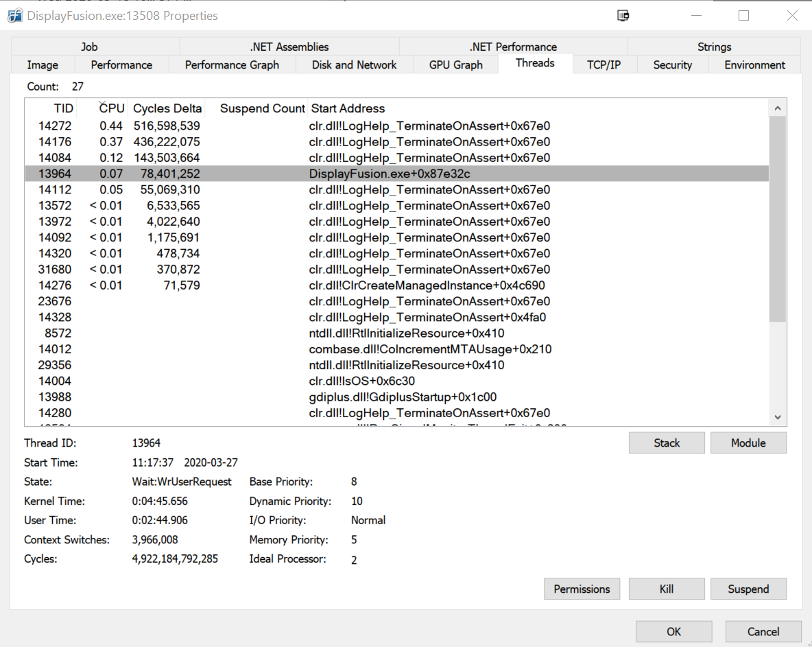Screen dimensions: 812x647
Task: Select thread row TID 14176
Action: click(x=396, y=142)
